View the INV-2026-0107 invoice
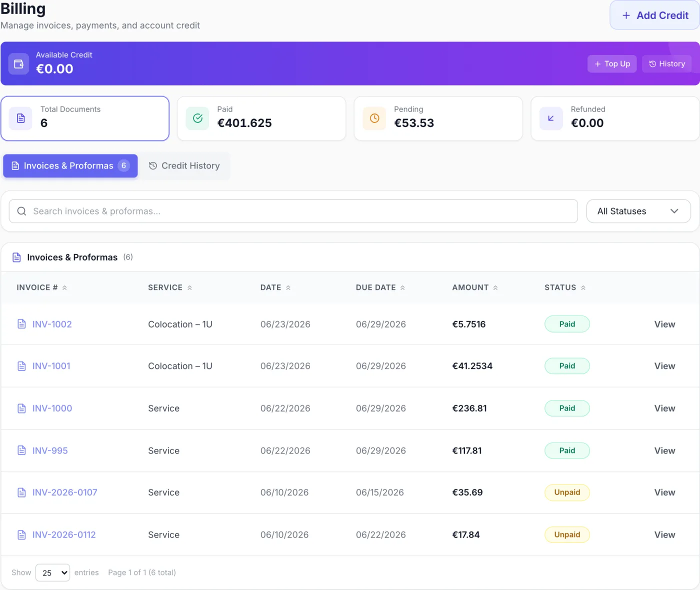 (x=664, y=492)
